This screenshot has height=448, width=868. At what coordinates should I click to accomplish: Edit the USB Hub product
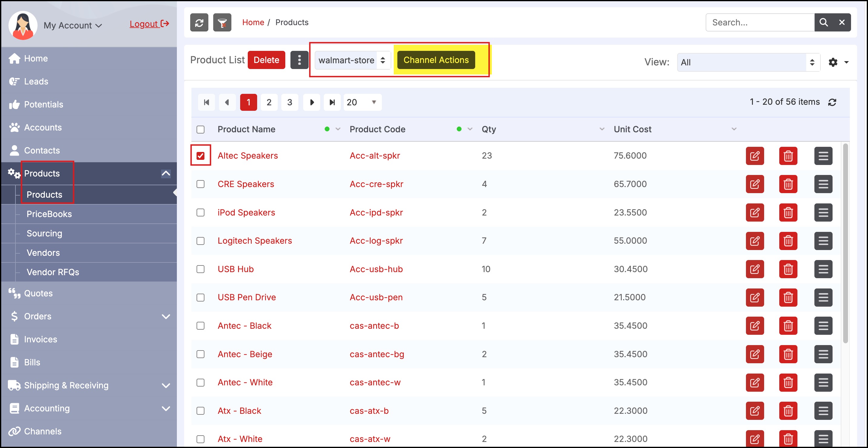pyautogui.click(x=755, y=269)
